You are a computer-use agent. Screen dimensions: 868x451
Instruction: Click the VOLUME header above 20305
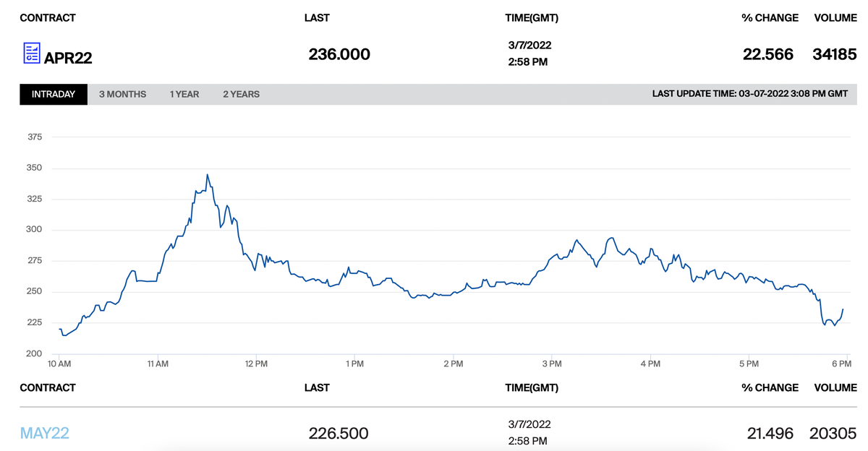835,387
